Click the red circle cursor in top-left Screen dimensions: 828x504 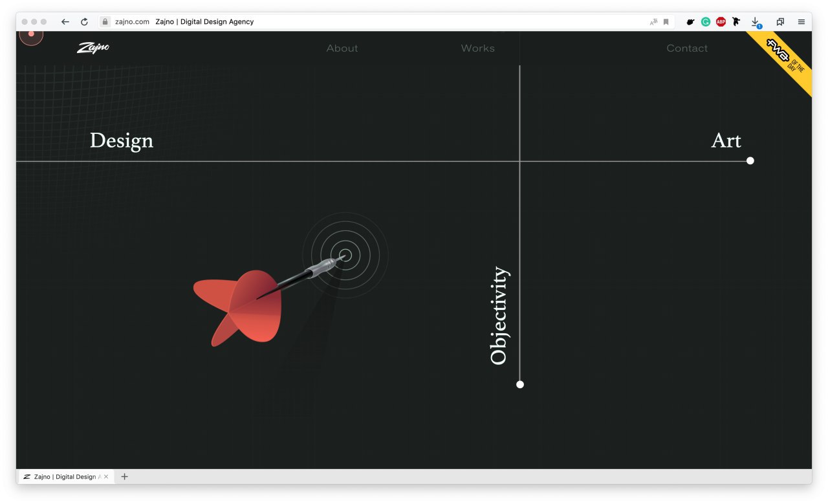point(31,34)
